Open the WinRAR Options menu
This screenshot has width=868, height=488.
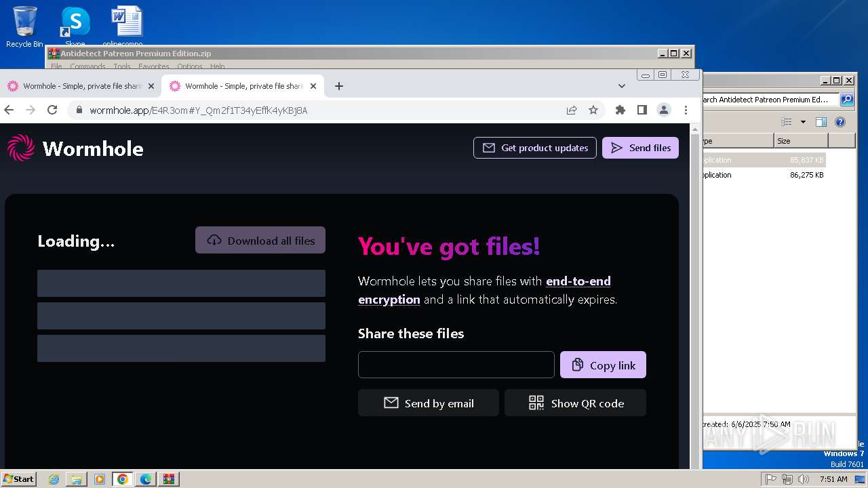point(190,66)
